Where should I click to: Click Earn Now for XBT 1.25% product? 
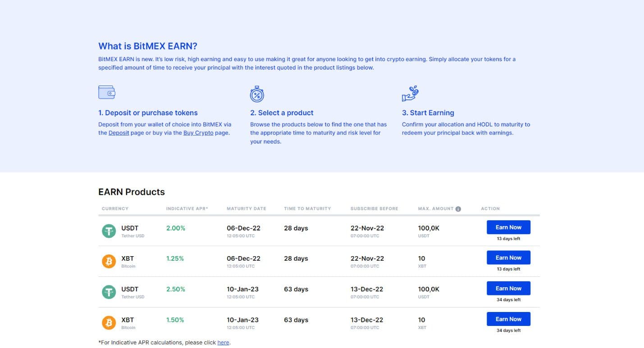tap(508, 258)
